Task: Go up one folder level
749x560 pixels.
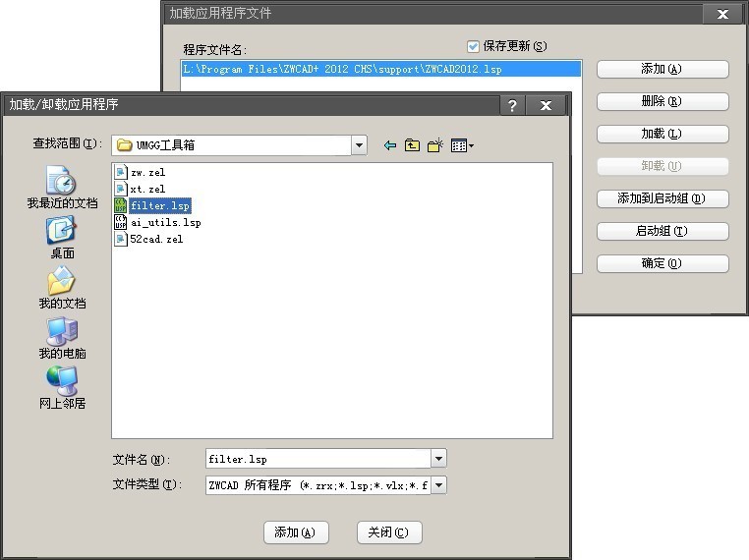Action: (412, 145)
